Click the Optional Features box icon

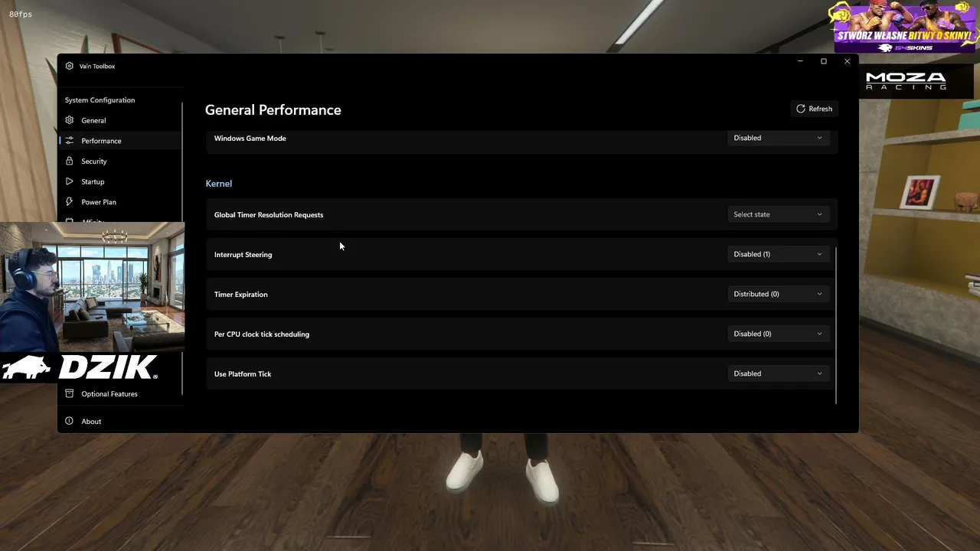pos(70,393)
